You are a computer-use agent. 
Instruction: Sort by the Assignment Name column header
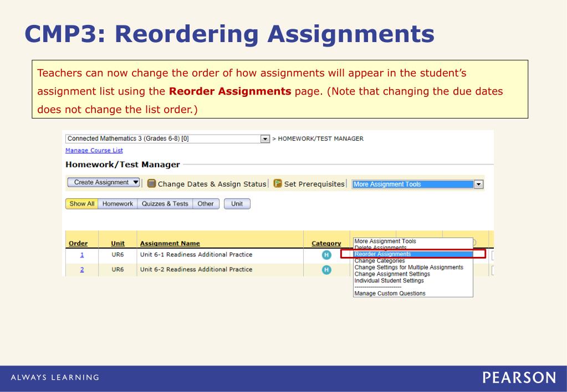tap(170, 244)
